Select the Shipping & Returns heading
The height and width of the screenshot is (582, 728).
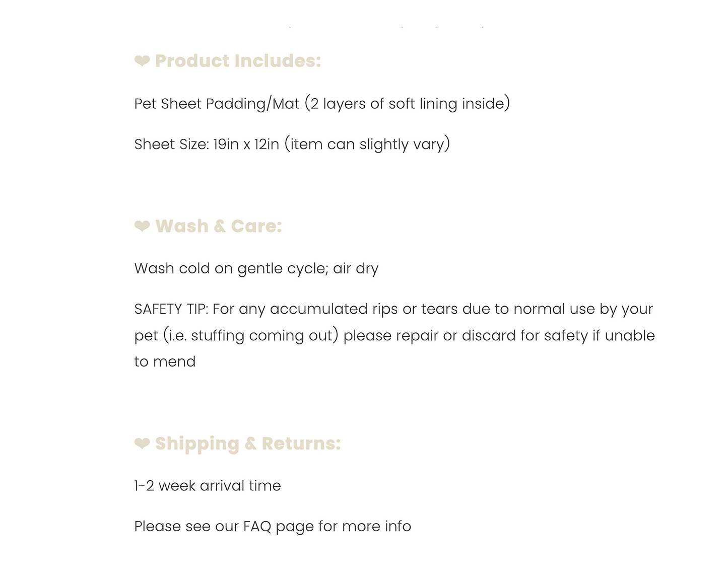pos(248,444)
